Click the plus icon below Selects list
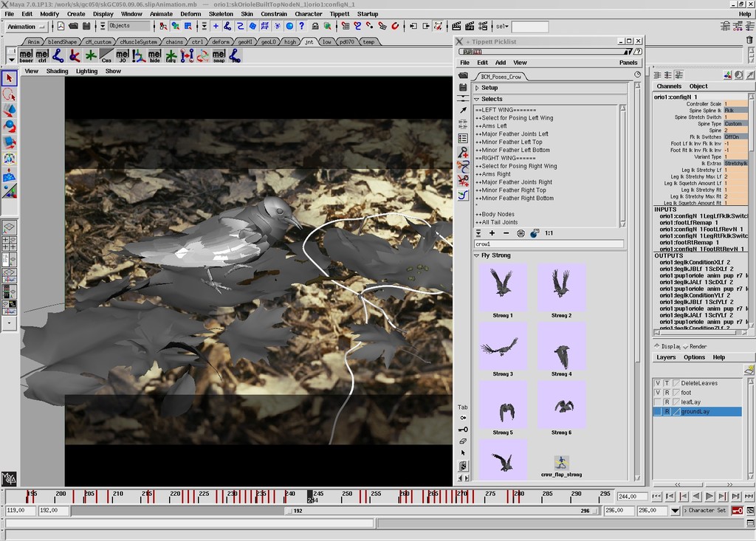Screen dimensions: 756x541 pos(492,233)
